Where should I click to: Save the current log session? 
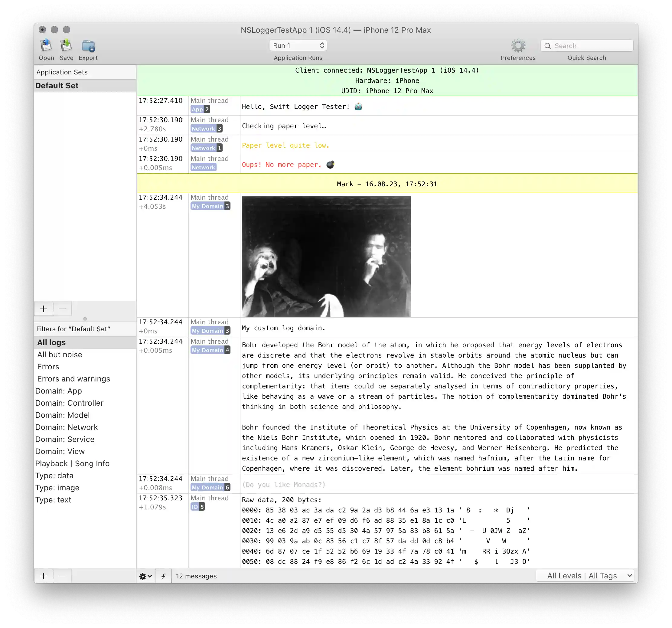pos(66,46)
